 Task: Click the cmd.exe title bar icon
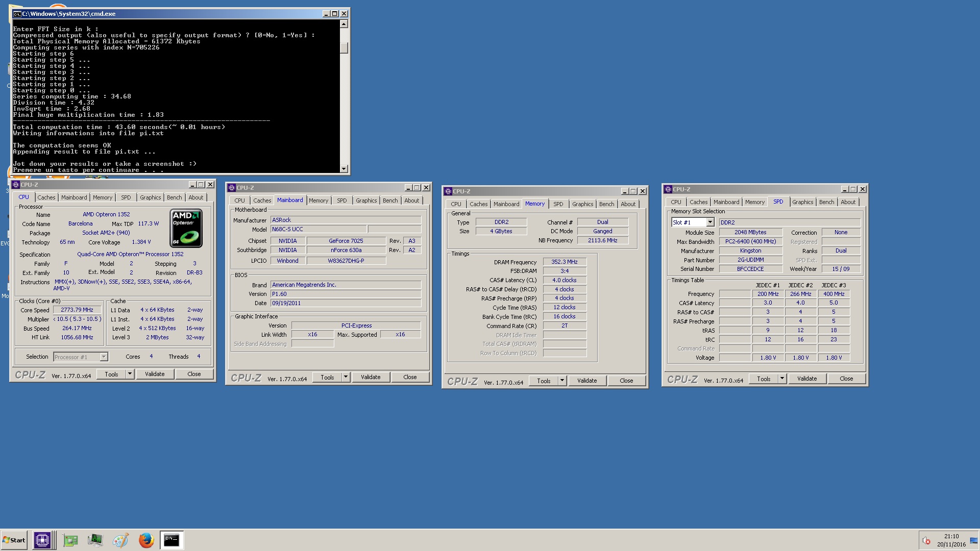tap(17, 14)
